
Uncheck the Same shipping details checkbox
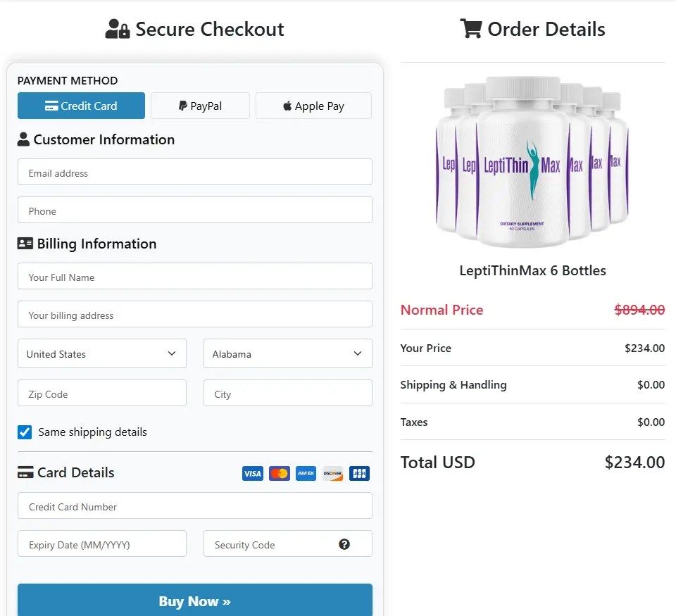pos(24,433)
